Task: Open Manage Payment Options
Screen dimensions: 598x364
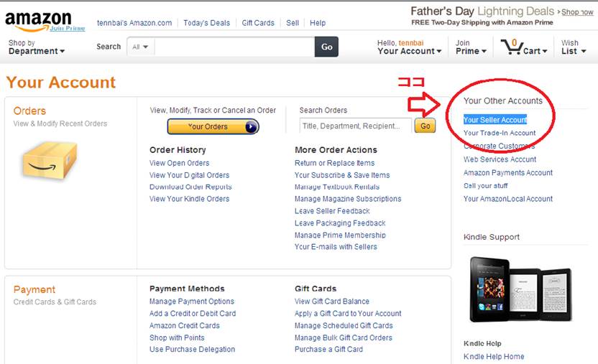Action: point(192,302)
